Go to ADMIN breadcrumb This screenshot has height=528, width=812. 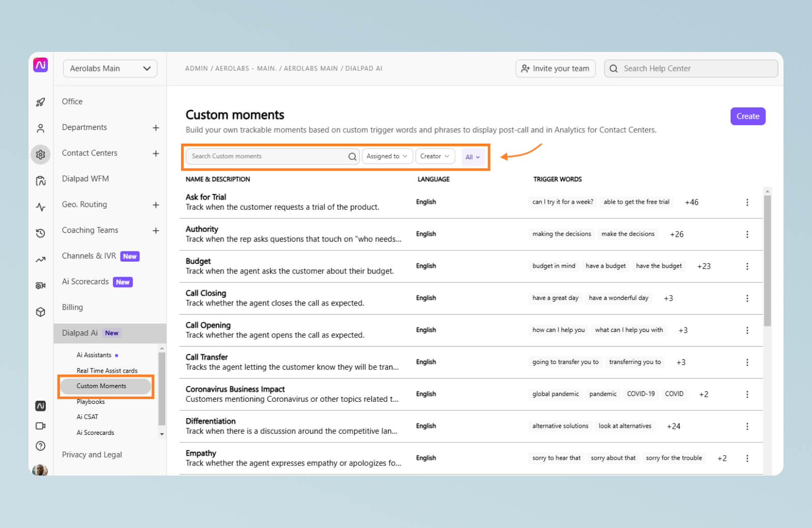tap(196, 68)
